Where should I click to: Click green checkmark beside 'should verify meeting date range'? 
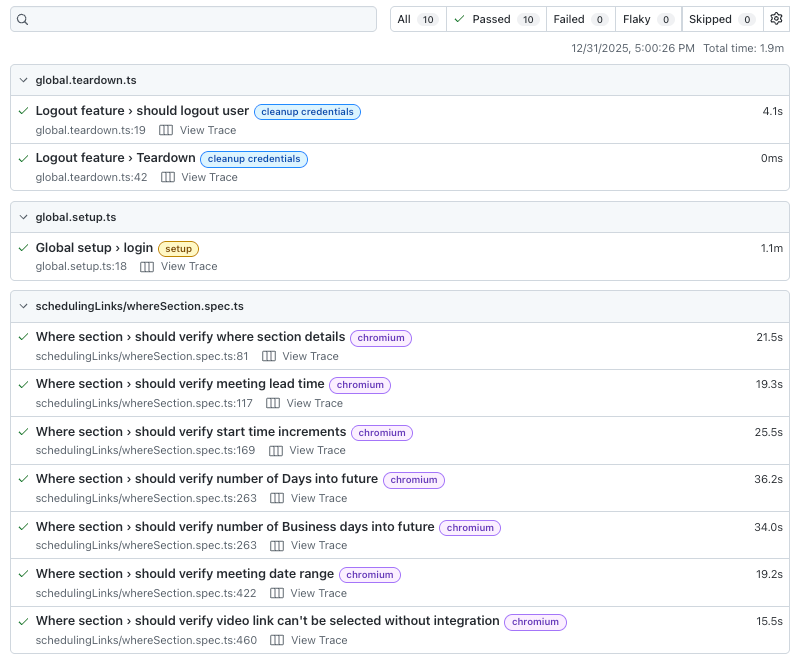tap(22, 574)
